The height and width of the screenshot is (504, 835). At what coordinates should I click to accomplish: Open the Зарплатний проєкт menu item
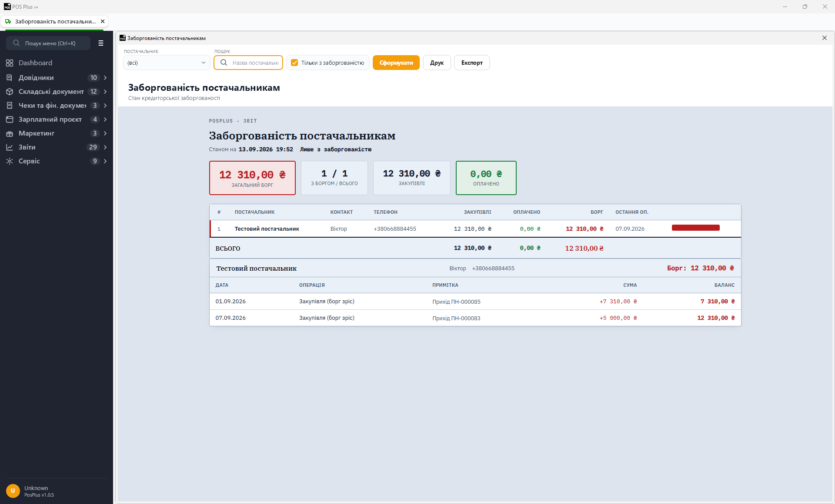click(x=57, y=119)
